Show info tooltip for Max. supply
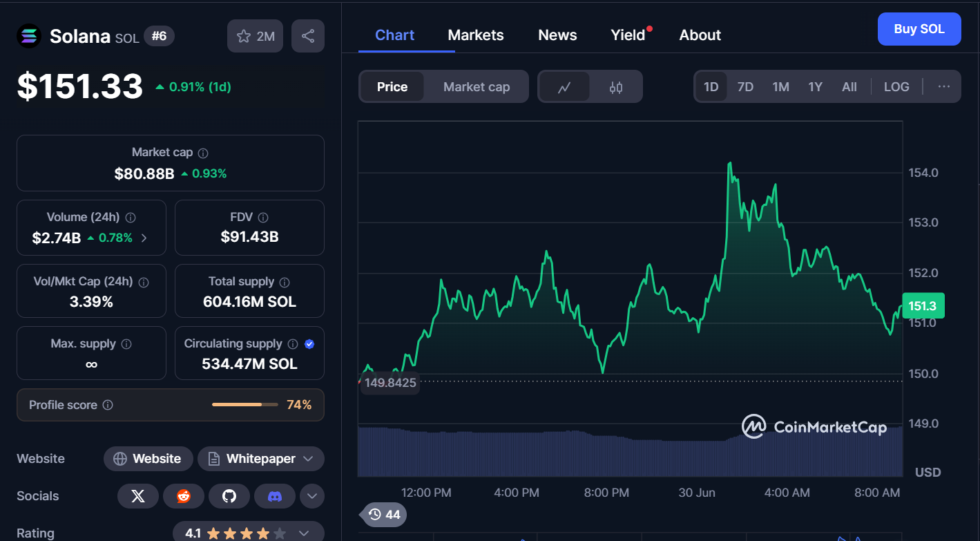980x541 pixels. pyautogui.click(x=126, y=344)
